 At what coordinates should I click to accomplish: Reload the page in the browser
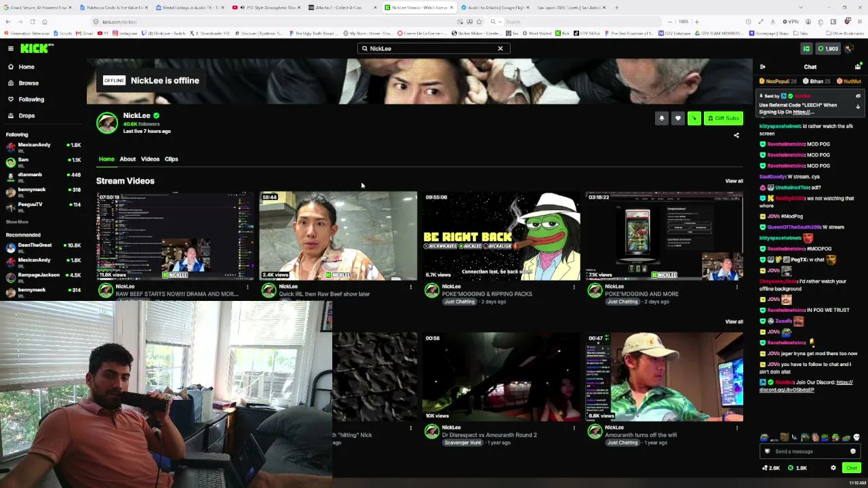click(x=33, y=22)
